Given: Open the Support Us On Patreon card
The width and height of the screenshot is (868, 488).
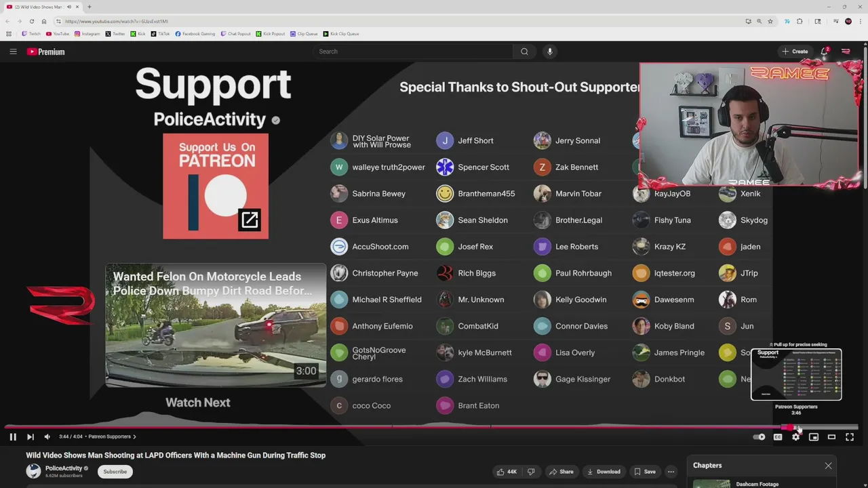Looking at the screenshot, I should click(216, 186).
